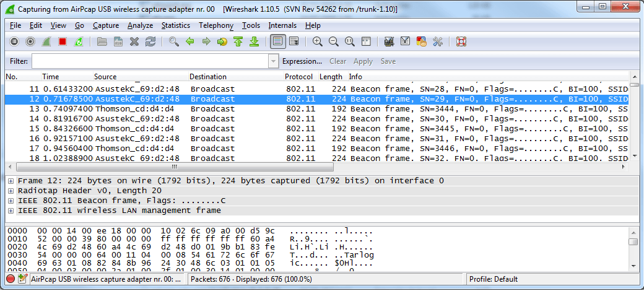
Task: Open the File menu
Action: point(15,25)
